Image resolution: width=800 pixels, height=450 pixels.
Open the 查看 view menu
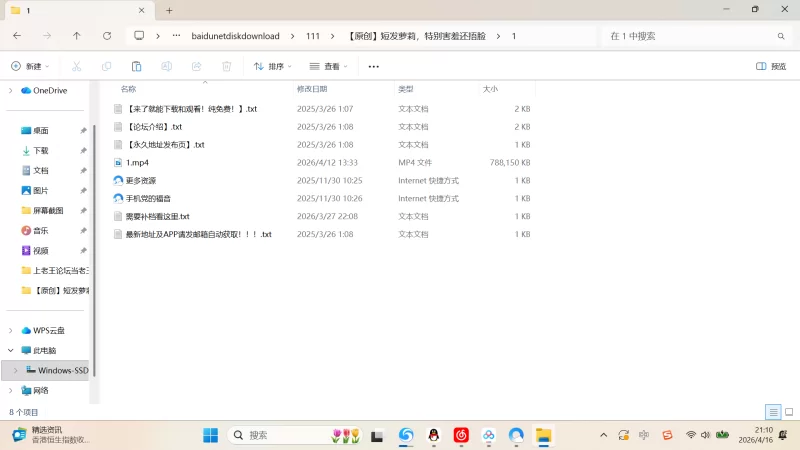click(x=329, y=66)
